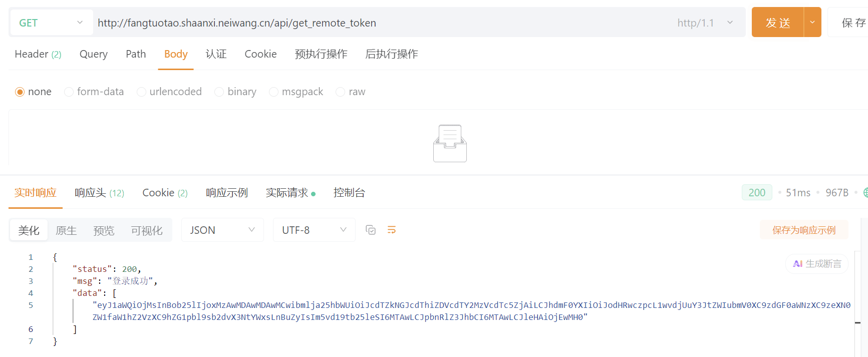The image size is (868, 357).
Task: Select the raw body type
Action: tap(341, 92)
